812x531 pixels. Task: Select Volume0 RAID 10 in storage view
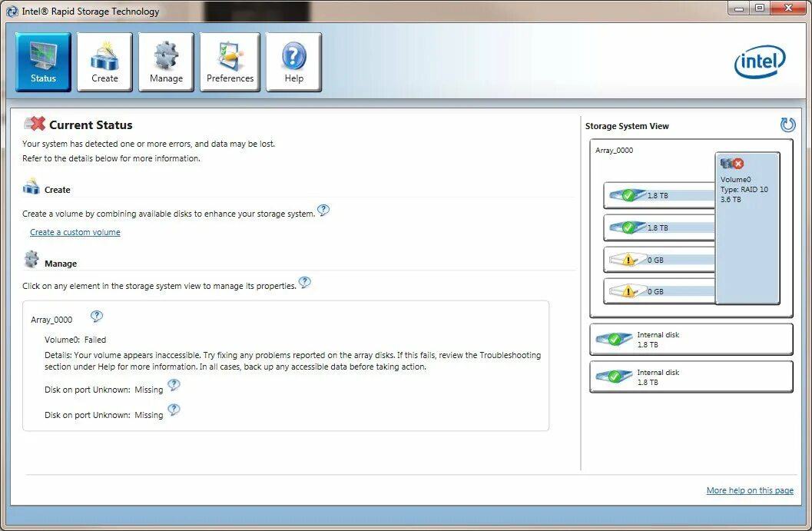[x=747, y=228]
